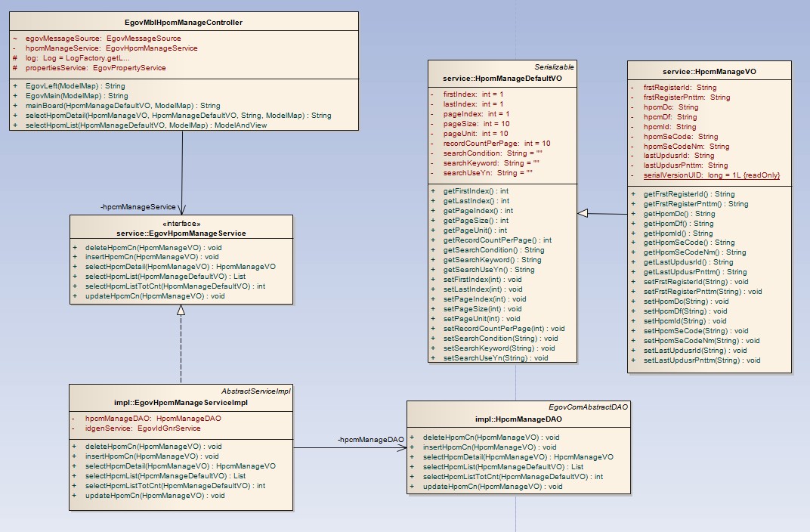Click the service::EgovHpcmManageService interface title
The image size is (810, 532).
click(181, 234)
